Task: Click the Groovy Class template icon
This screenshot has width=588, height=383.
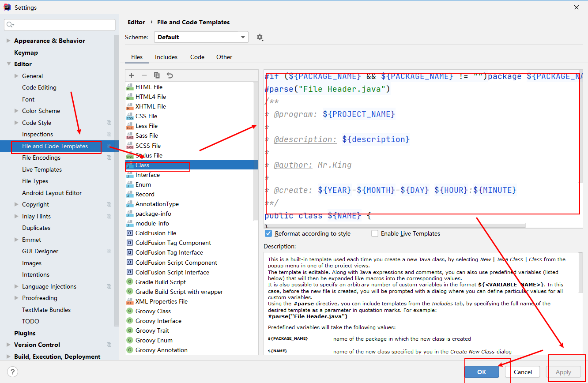Action: click(x=130, y=311)
